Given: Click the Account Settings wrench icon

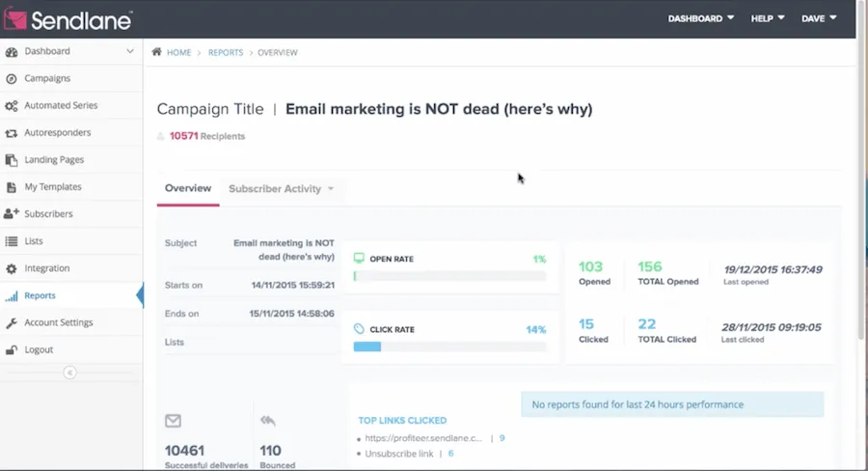Looking at the screenshot, I should (11, 323).
